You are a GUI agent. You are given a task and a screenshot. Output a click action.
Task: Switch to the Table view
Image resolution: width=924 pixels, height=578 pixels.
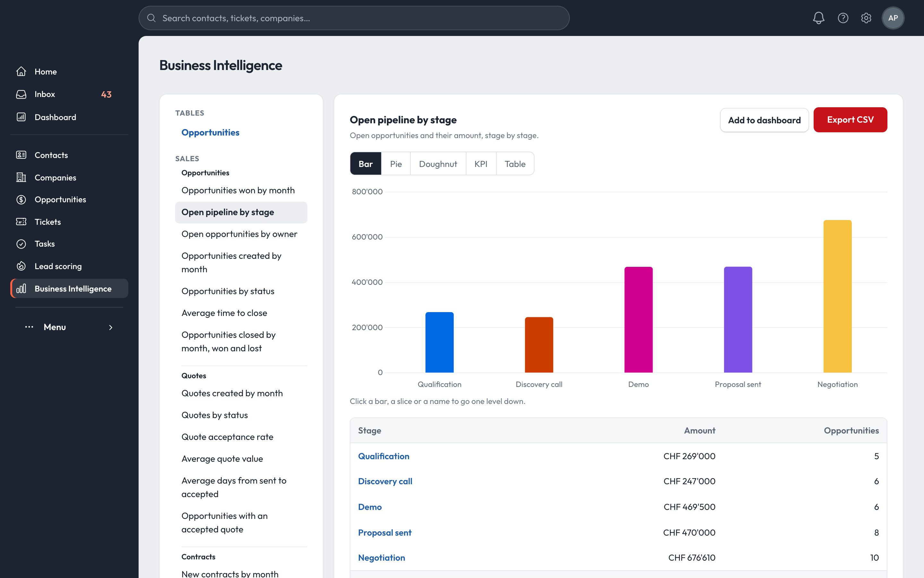pyautogui.click(x=515, y=164)
